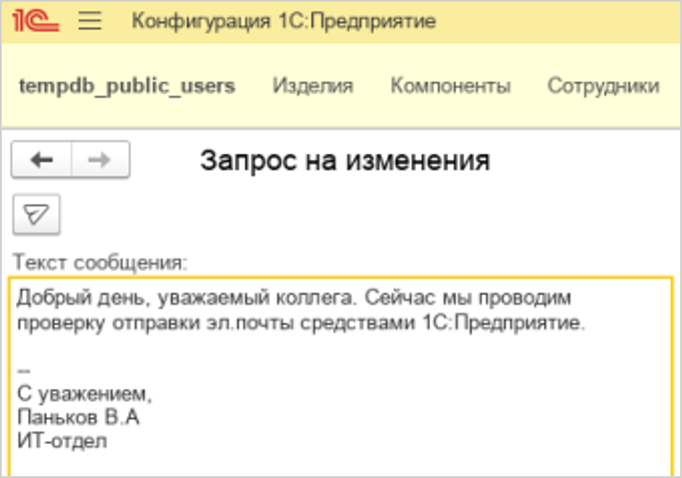Viewport: 682px width, 478px height.
Task: Open the hamburger main menu
Action: 90,21
